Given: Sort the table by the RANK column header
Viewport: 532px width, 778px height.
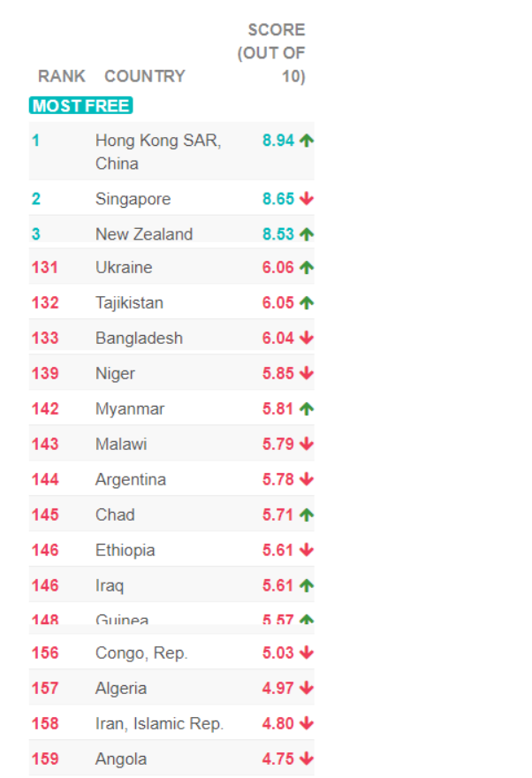Looking at the screenshot, I should point(62,76).
